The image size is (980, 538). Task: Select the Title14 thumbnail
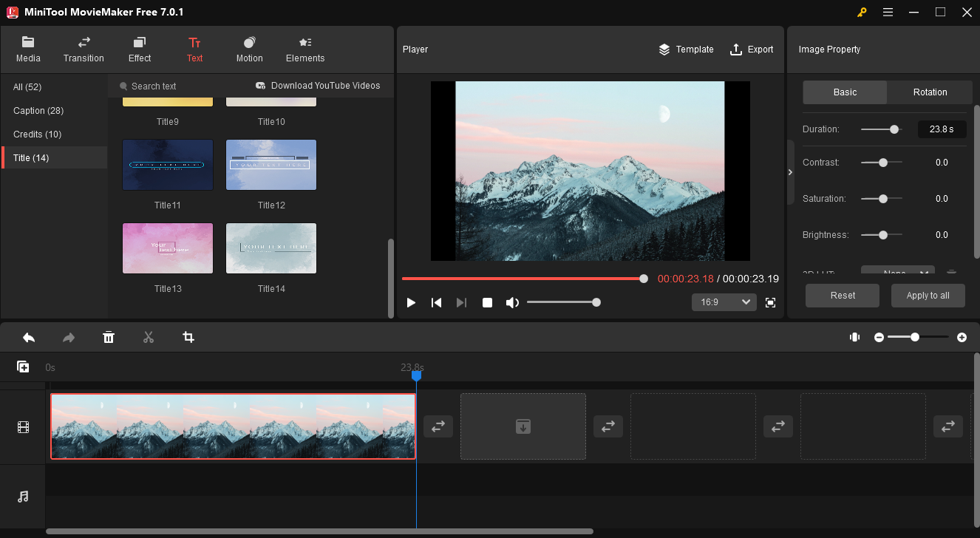click(271, 248)
